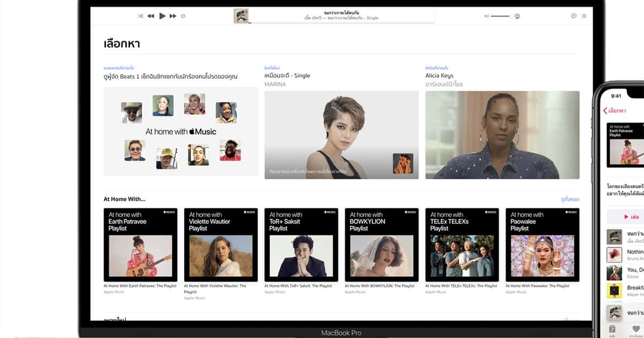Tap the 'Nothin' song row on iPhone
Image resolution: width=644 pixels, height=338 pixels.
(x=625, y=254)
